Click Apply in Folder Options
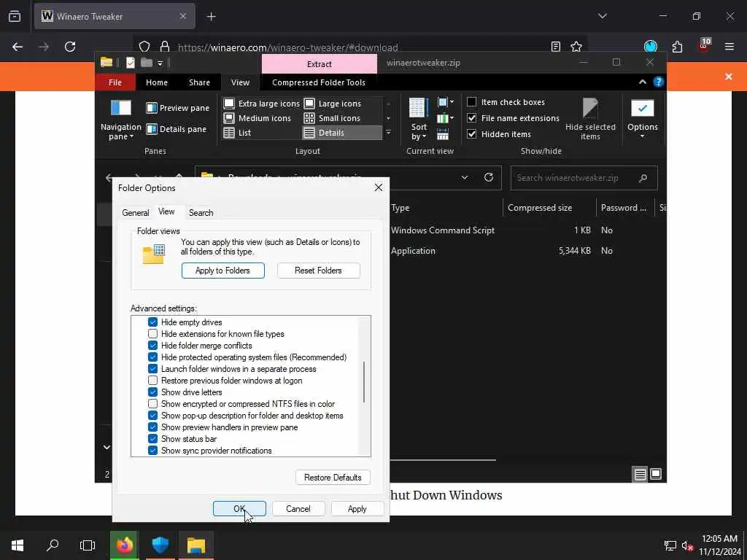 click(357, 508)
